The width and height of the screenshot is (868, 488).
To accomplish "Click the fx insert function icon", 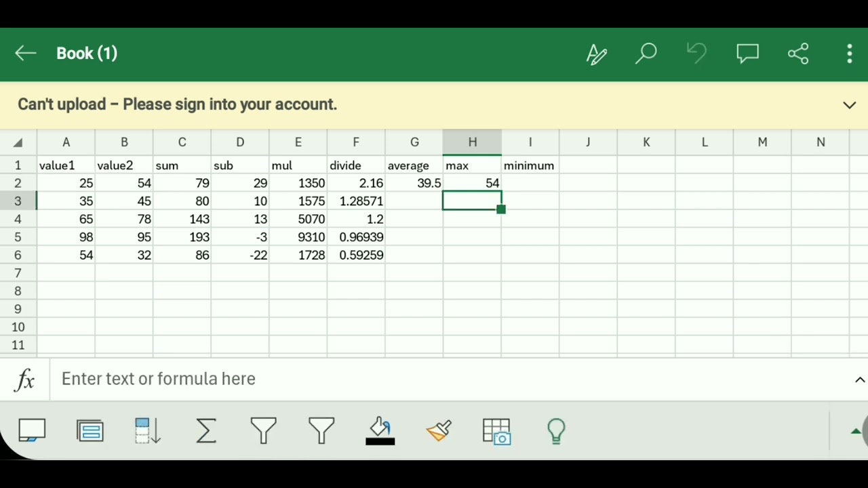I will click(x=25, y=380).
